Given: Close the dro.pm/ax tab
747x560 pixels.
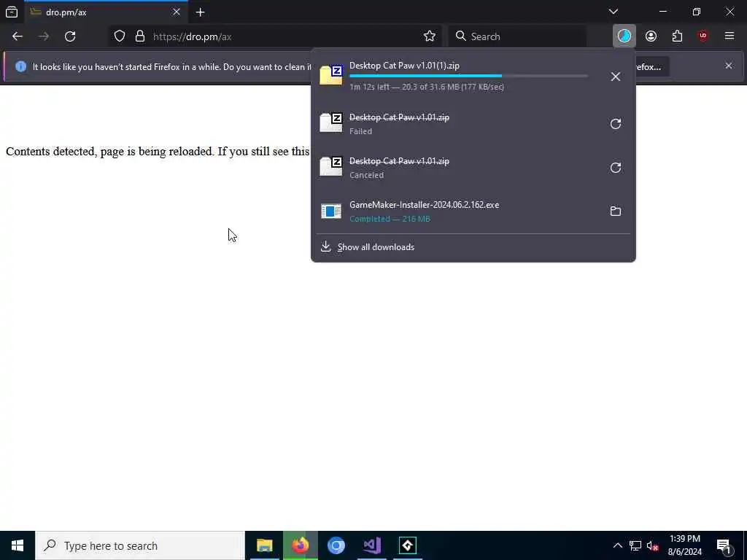Looking at the screenshot, I should pyautogui.click(x=177, y=12).
